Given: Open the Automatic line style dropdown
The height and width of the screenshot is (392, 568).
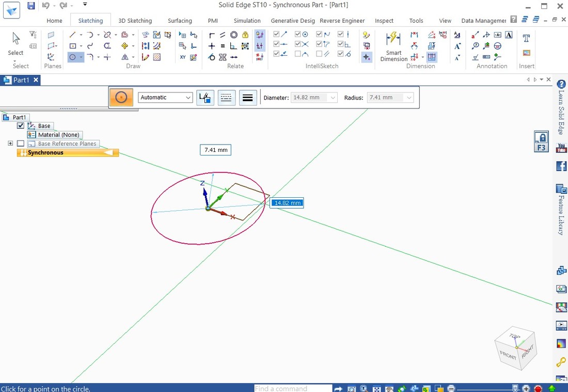Looking at the screenshot, I should (165, 97).
